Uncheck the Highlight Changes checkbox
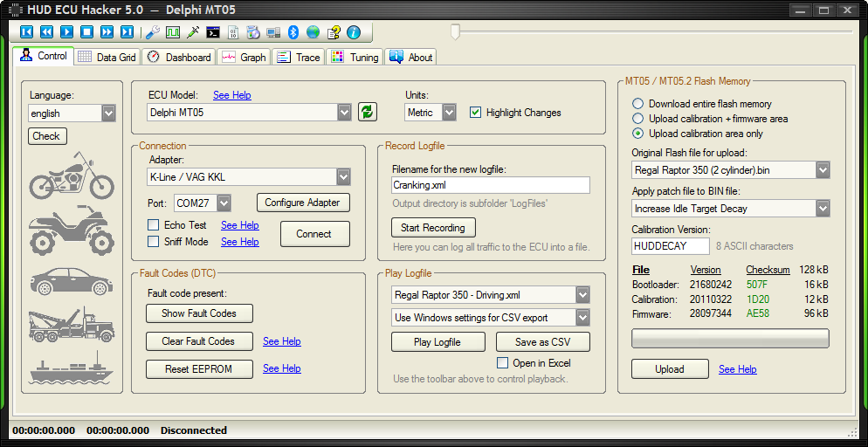Screen dimensions: 868x447 tap(476, 112)
